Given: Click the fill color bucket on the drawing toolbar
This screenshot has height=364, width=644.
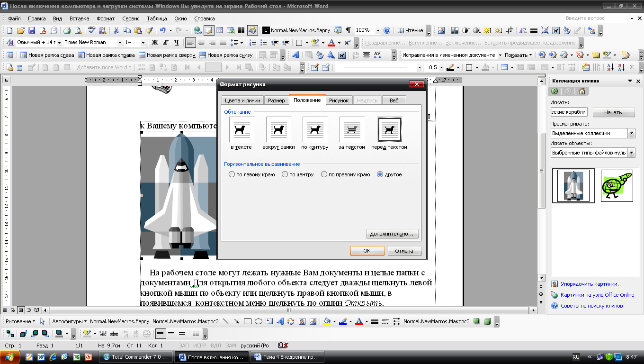Looking at the screenshot, I should pos(327,321).
